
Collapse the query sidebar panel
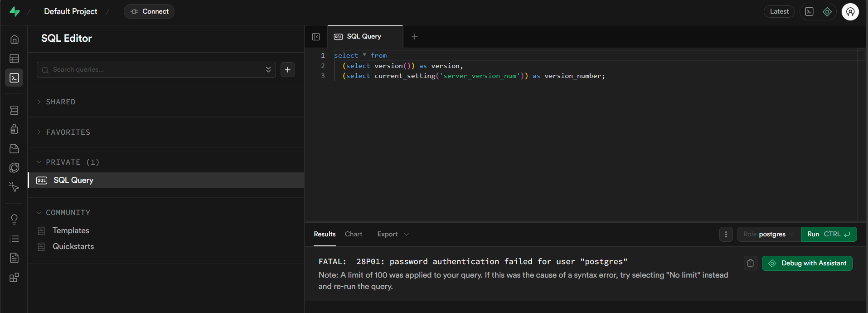[316, 37]
